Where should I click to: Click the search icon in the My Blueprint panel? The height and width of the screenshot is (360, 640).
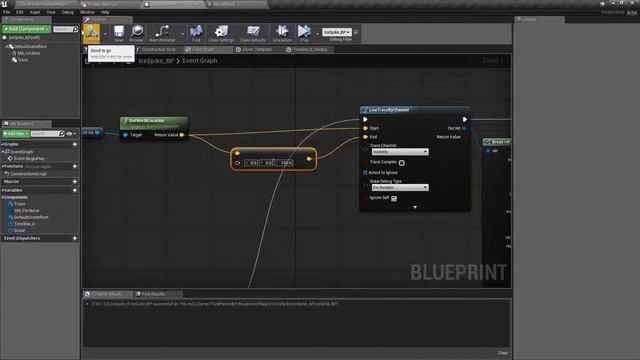(62, 133)
